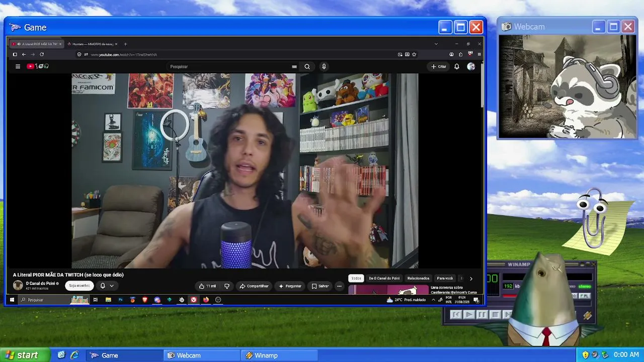Select the Game taskbar button
The image size is (644, 362).
point(125,355)
